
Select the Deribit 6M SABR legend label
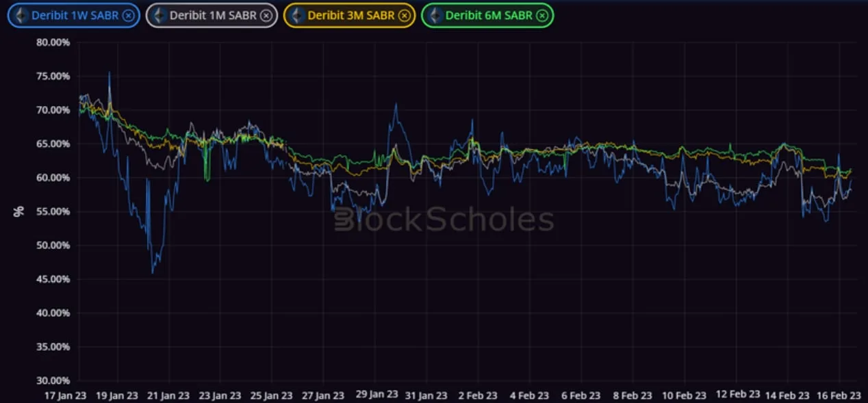489,16
